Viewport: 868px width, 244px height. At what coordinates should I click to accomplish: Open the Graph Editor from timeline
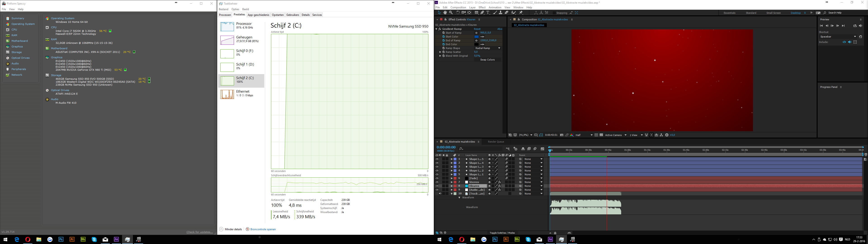542,149
